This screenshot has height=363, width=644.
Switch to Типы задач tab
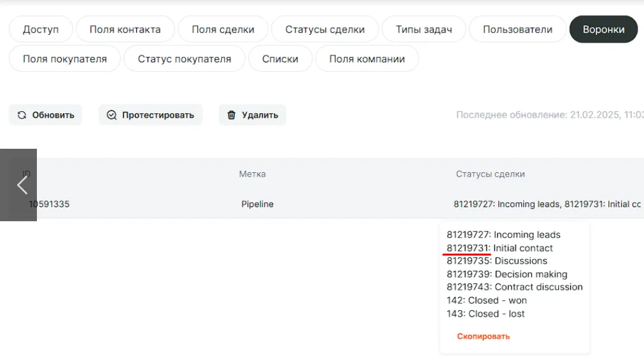point(424,29)
